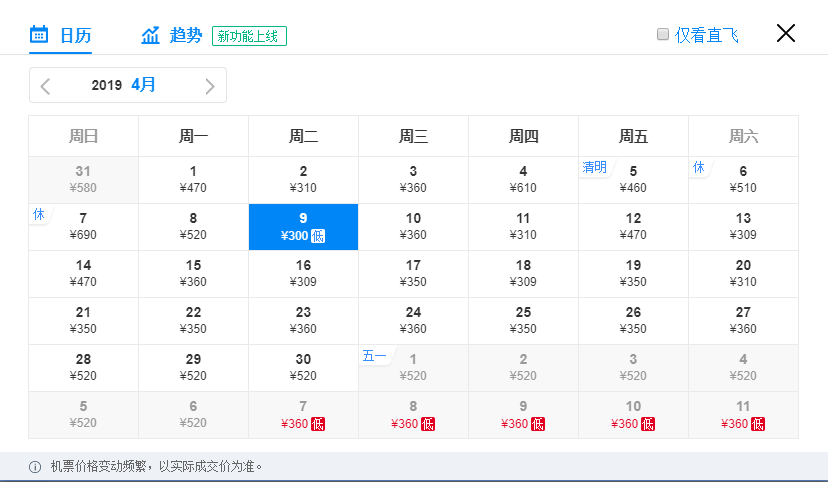Pick April 21 priced ¥350
The width and height of the screenshot is (828, 482).
click(x=83, y=321)
